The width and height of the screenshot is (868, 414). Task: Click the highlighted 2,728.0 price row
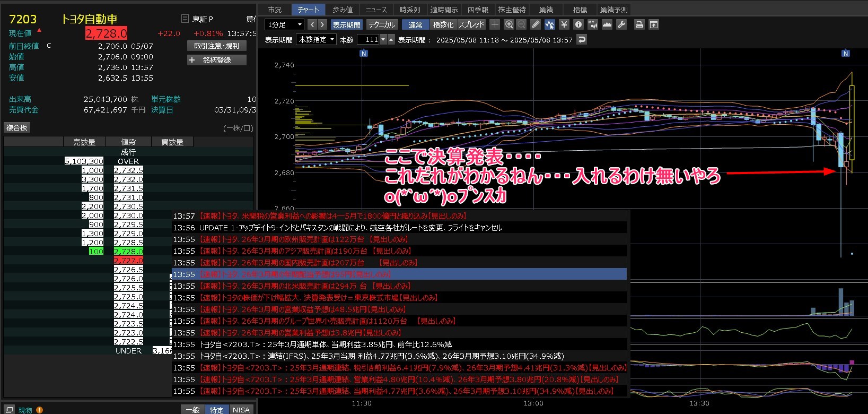click(x=128, y=251)
